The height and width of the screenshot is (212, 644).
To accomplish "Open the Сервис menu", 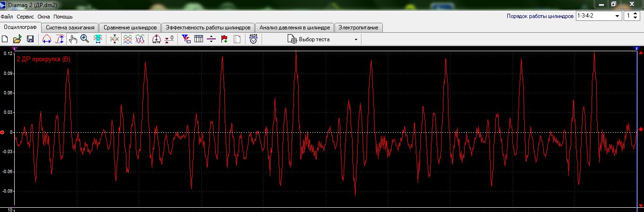I will 25,16.
